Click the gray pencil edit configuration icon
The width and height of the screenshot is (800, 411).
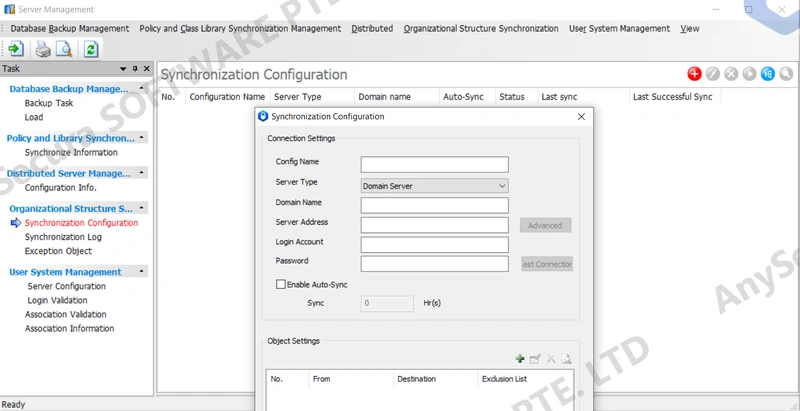tap(713, 74)
